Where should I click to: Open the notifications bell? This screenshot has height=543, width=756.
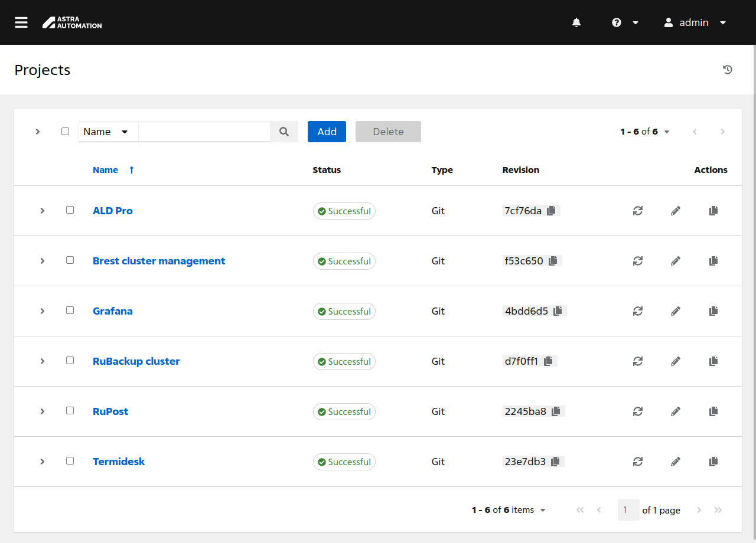[576, 22]
